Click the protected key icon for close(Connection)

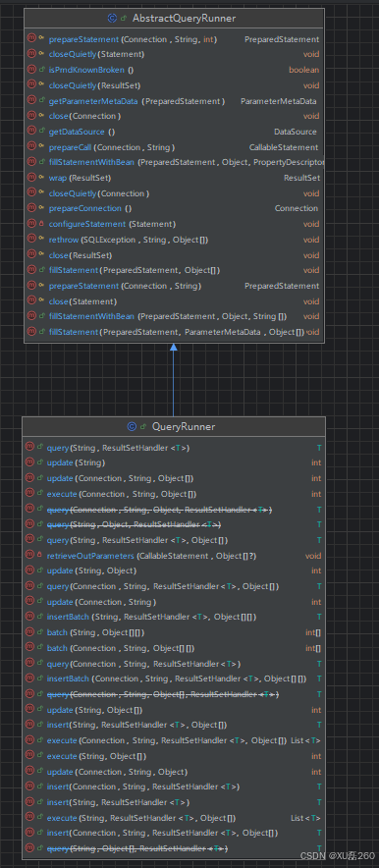pyautogui.click(x=41, y=116)
